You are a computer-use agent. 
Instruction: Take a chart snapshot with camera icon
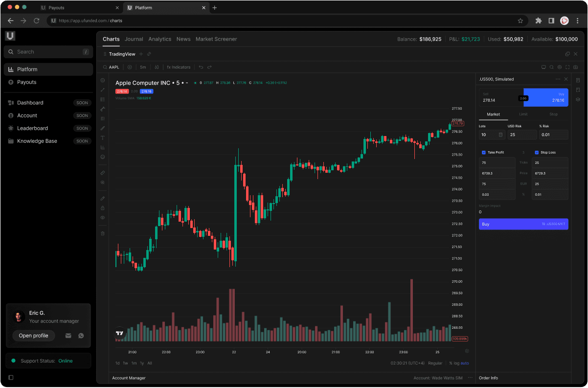576,67
